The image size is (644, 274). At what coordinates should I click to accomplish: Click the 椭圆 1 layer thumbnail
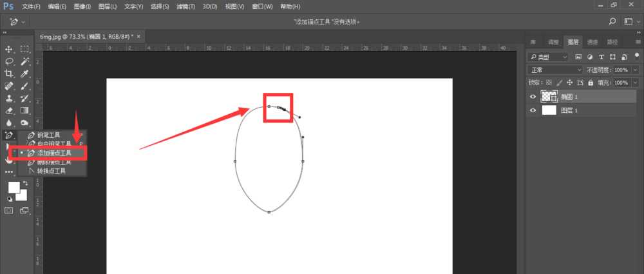549,97
